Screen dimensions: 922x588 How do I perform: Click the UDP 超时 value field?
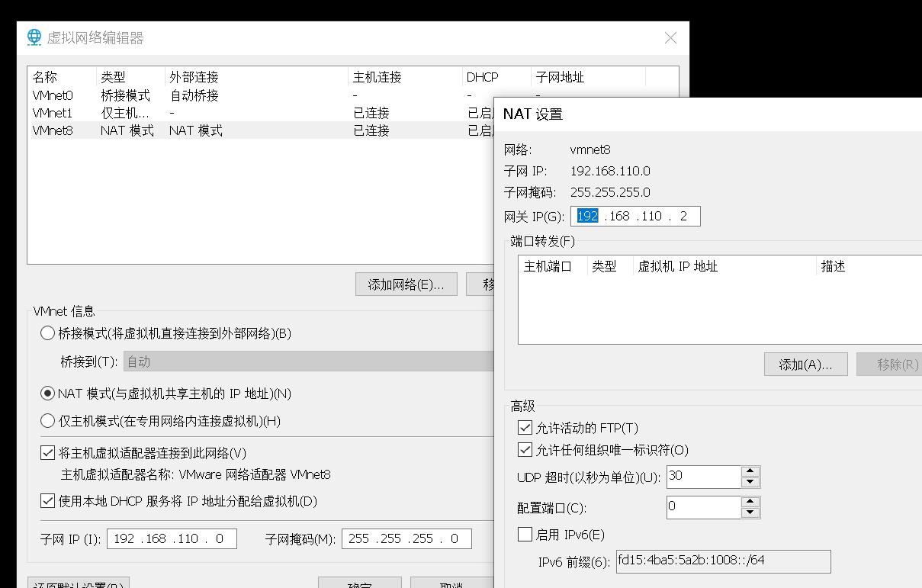(703, 477)
